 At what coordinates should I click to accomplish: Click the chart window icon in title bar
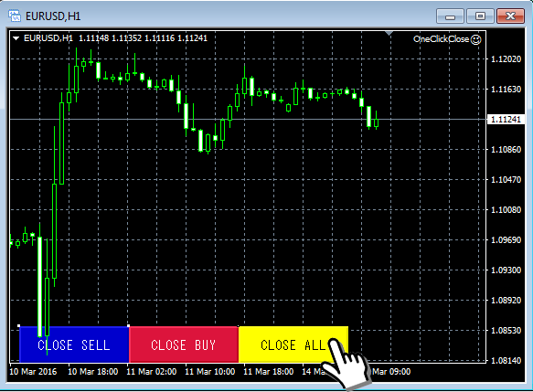click(x=15, y=16)
